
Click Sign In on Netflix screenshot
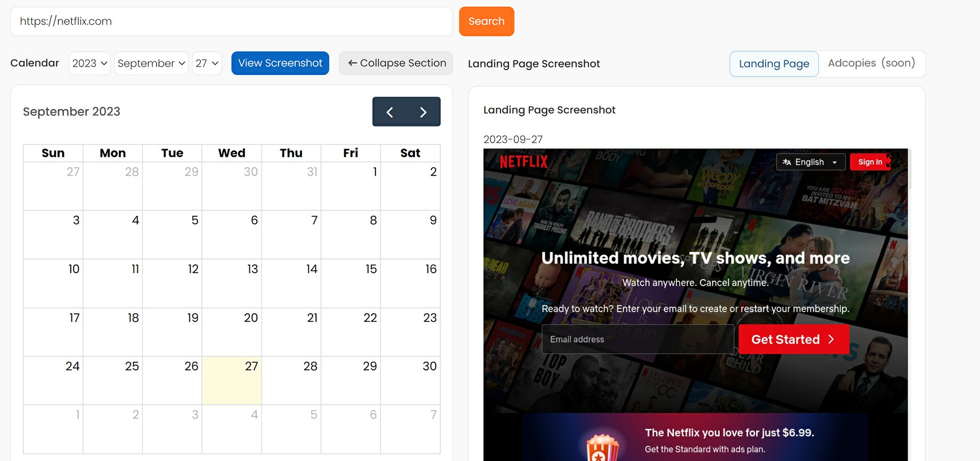[870, 162]
